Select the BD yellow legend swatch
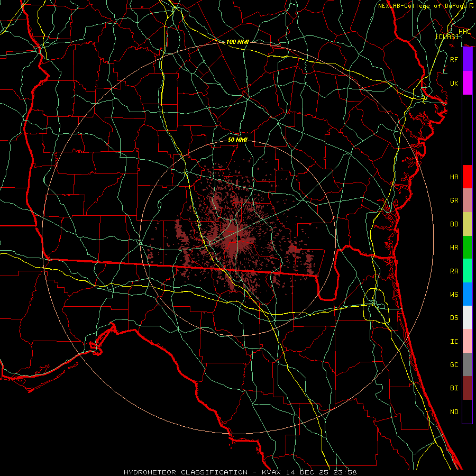The image size is (476, 476). click(467, 224)
